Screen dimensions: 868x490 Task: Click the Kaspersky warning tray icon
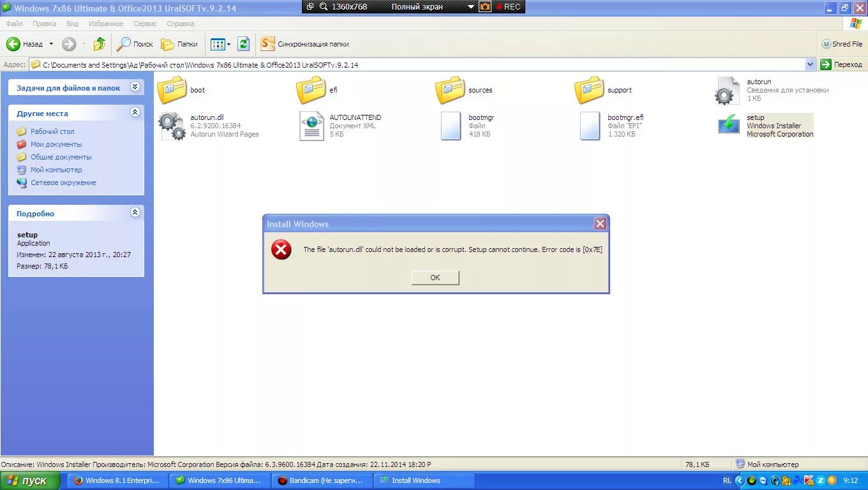click(809, 480)
